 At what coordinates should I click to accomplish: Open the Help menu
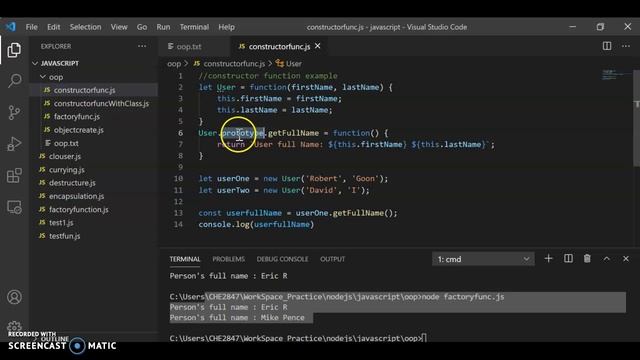tap(226, 27)
